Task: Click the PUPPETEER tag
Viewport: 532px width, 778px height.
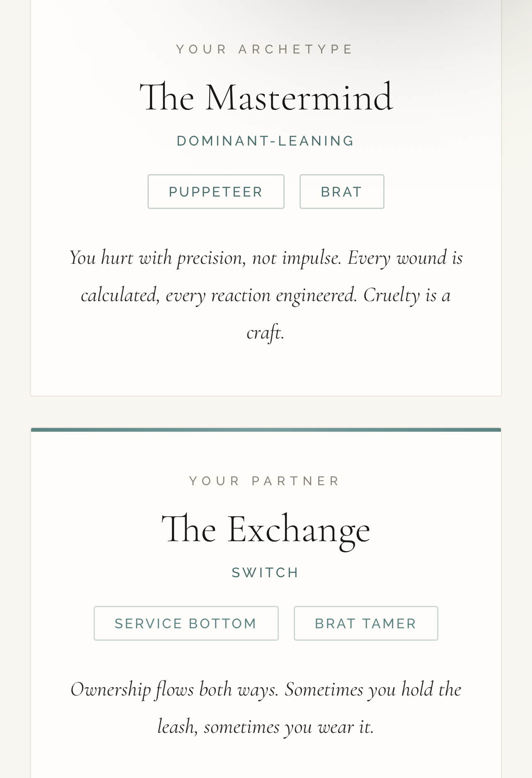Action: click(216, 192)
